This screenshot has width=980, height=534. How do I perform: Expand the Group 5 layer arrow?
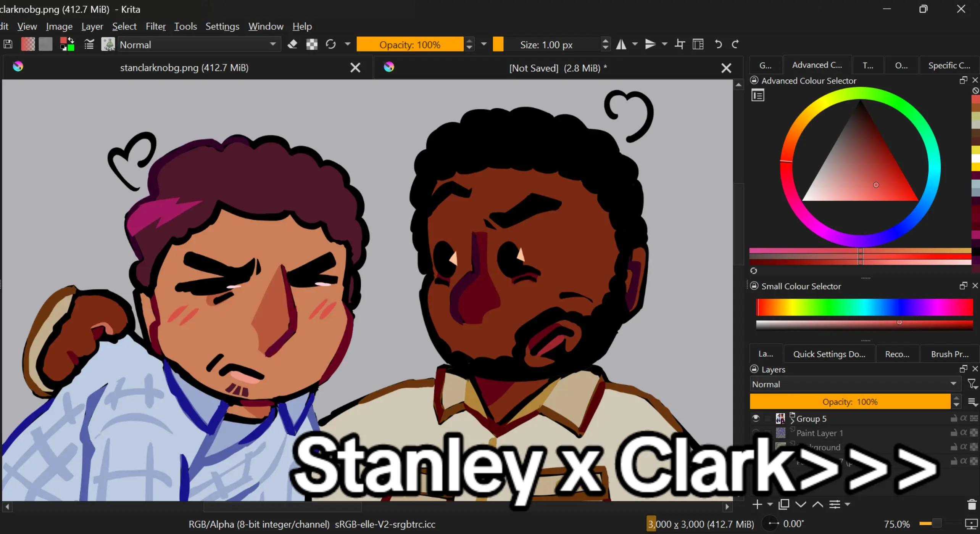point(792,419)
